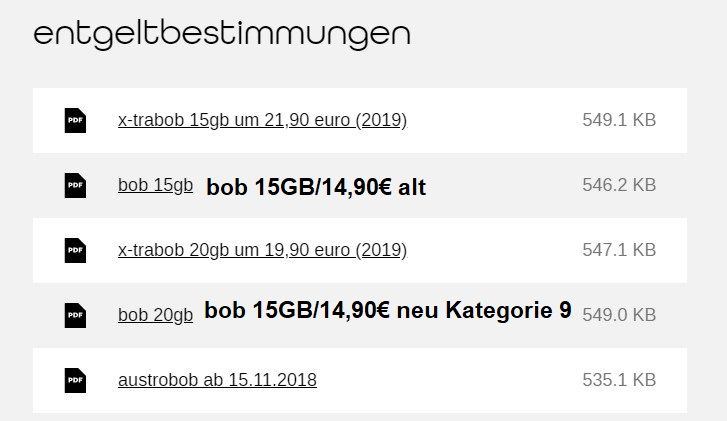727x421 pixels.
Task: Click empty space in the austrobob row
Action: click(450, 380)
